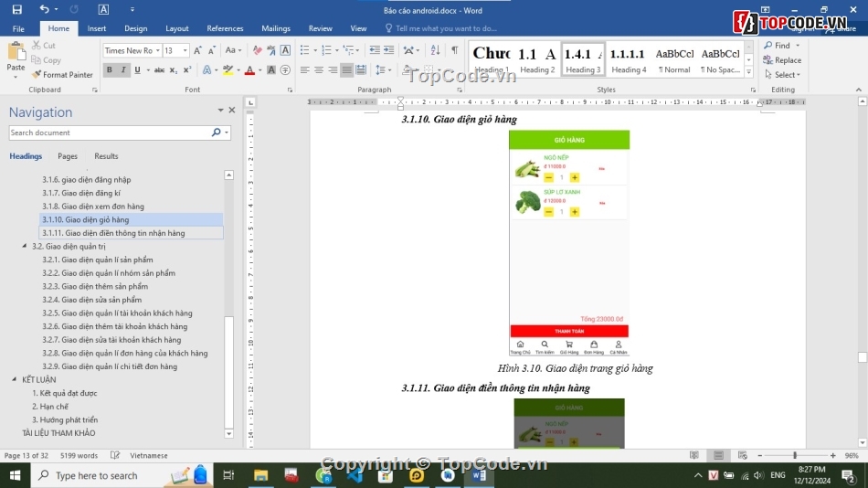Toggle italic formatting
Viewport: 868px width, 488px height.
point(123,69)
